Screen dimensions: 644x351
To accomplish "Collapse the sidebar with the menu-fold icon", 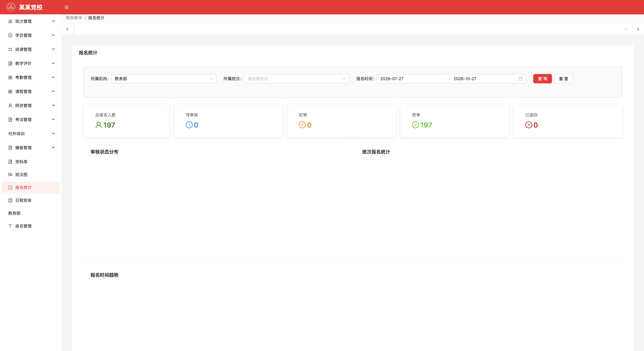I will tap(66, 7).
